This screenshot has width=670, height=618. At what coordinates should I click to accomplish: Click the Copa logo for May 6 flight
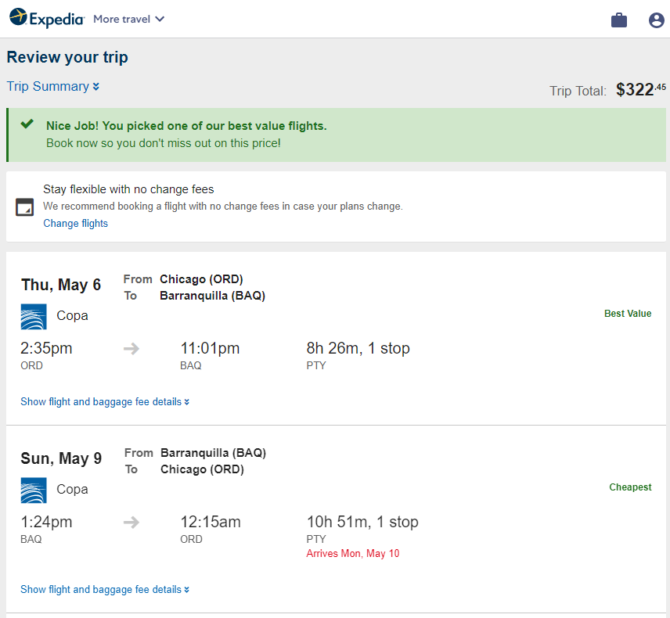click(x=34, y=316)
